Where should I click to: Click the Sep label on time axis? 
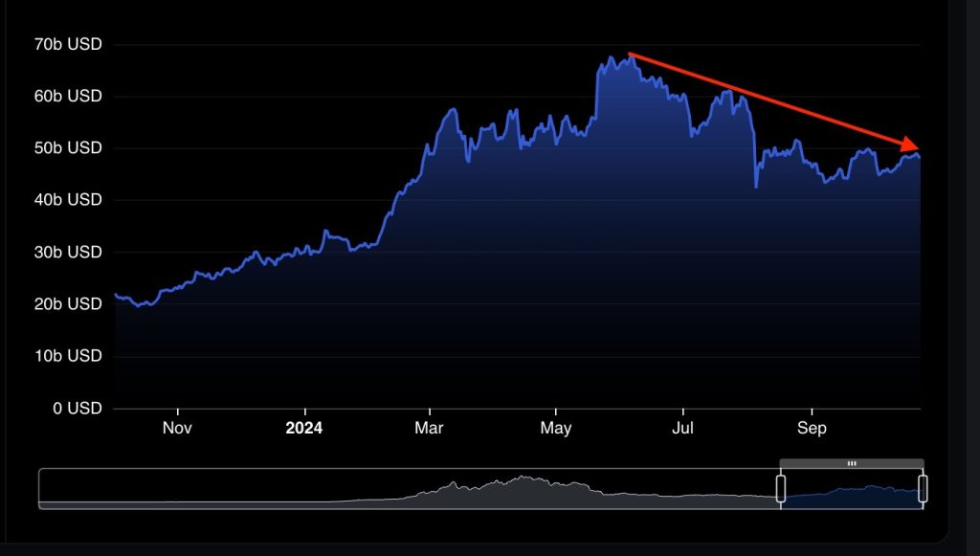tap(812, 428)
